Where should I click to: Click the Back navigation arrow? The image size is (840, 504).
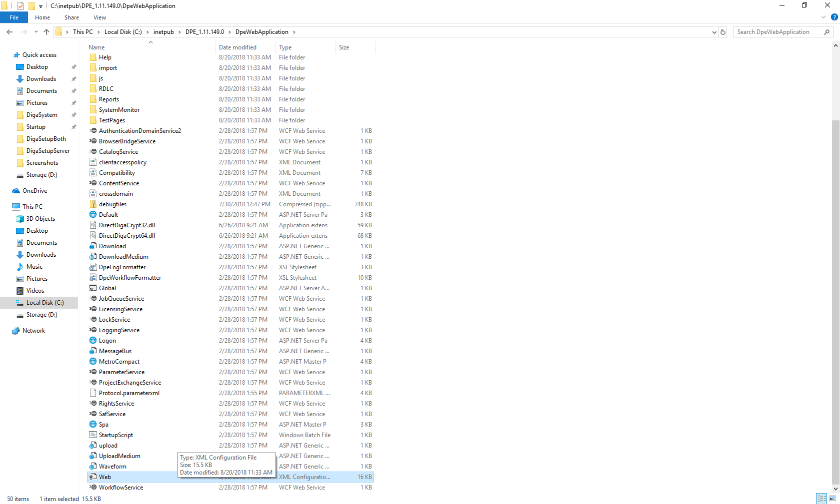9,32
